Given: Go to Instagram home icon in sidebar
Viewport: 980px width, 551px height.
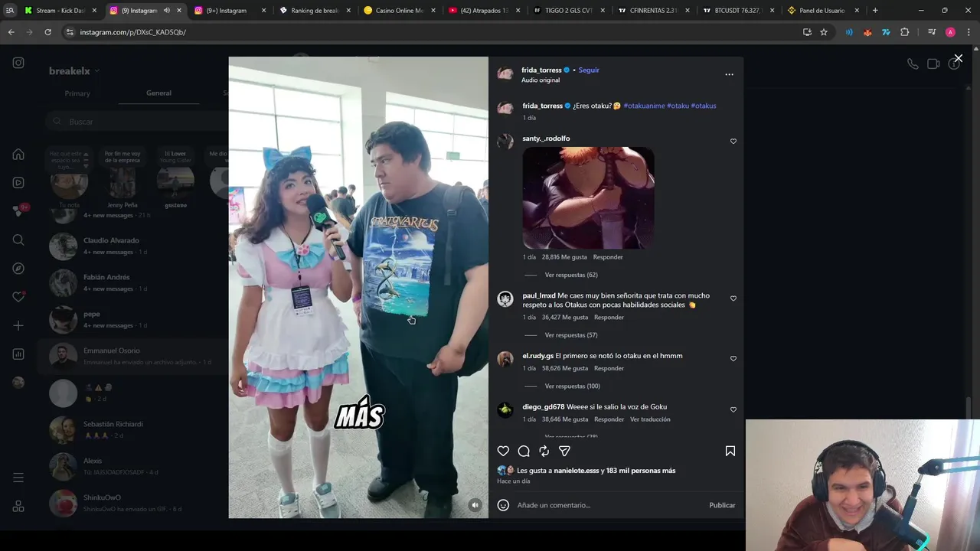Looking at the screenshot, I should [18, 154].
